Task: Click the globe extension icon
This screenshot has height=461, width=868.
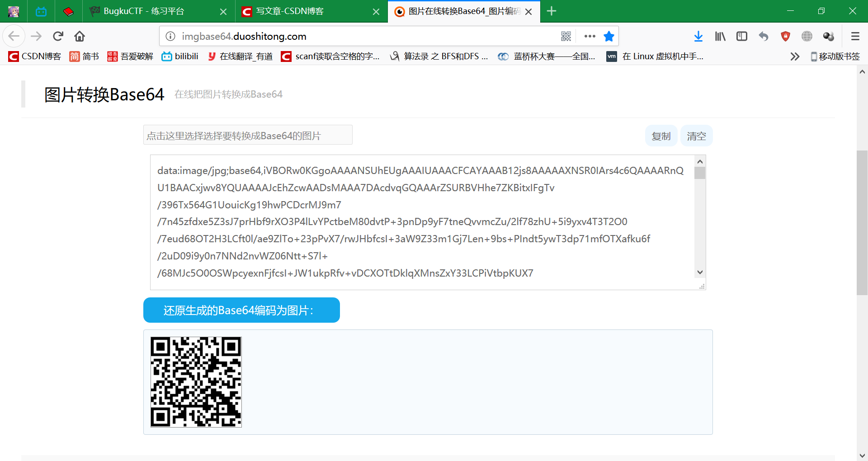Action: tap(807, 36)
